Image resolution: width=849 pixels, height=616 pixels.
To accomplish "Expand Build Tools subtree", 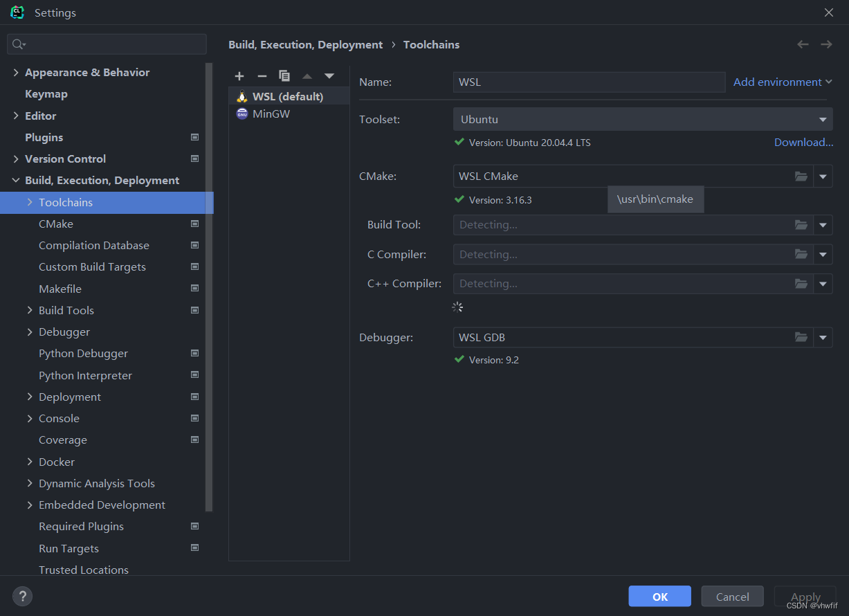I will (30, 310).
